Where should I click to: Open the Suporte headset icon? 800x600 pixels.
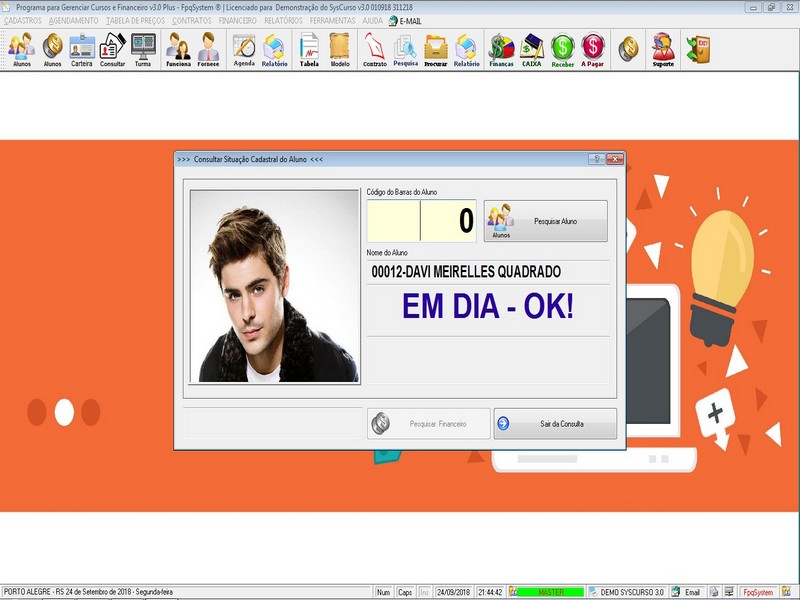coord(663,49)
